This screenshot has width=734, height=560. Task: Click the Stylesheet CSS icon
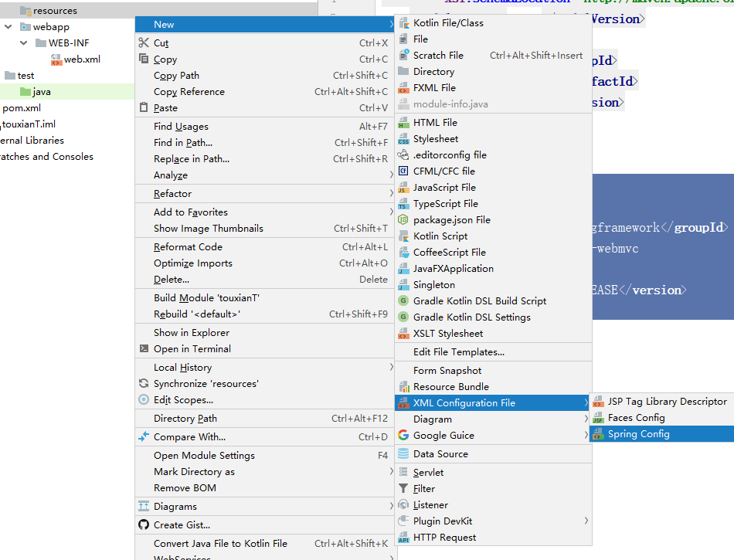click(403, 139)
